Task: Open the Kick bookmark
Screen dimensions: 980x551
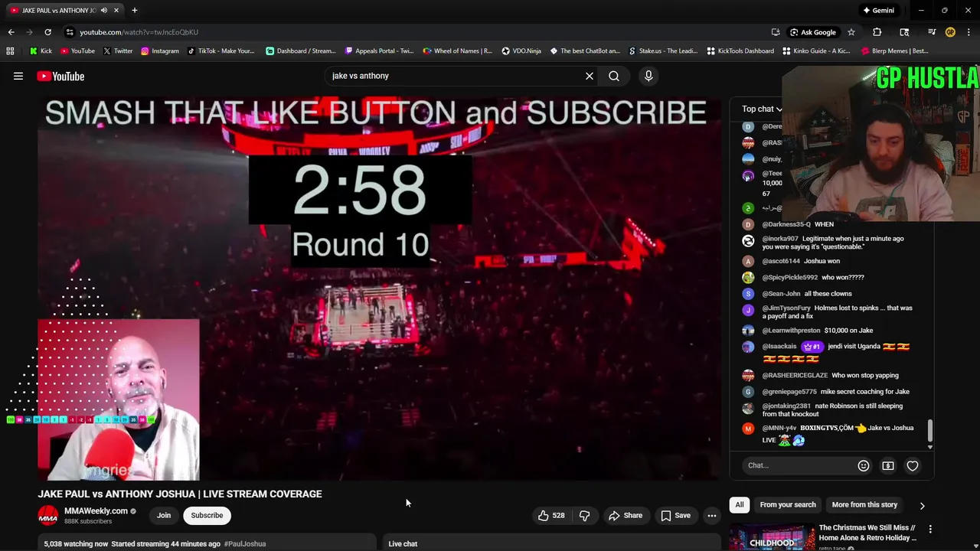Action: point(41,51)
